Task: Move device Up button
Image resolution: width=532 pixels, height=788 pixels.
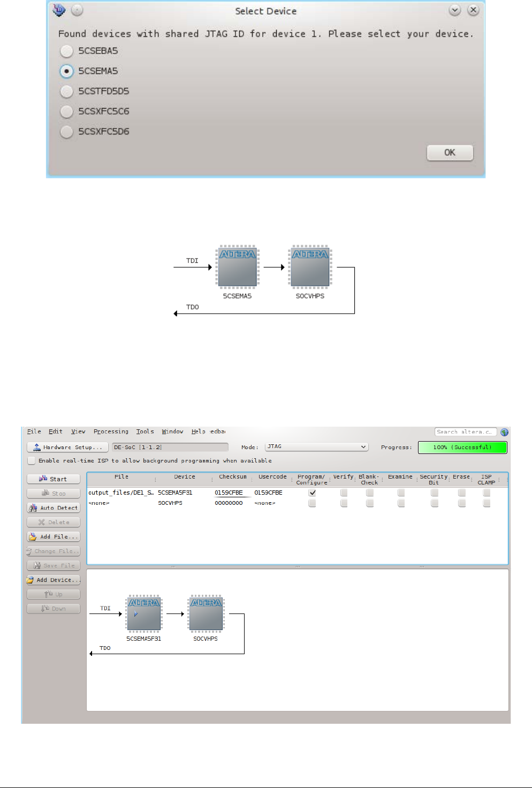Action: click(54, 594)
